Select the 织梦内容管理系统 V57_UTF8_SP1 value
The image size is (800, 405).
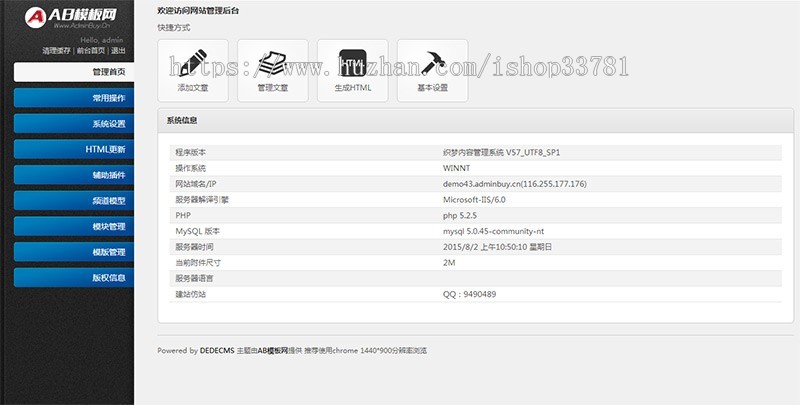coord(502,153)
